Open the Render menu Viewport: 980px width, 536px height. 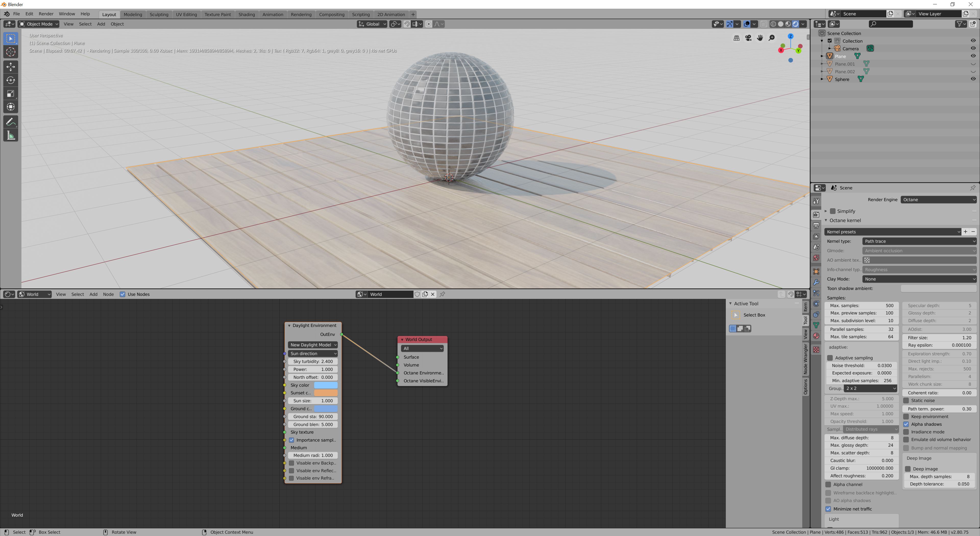46,14
